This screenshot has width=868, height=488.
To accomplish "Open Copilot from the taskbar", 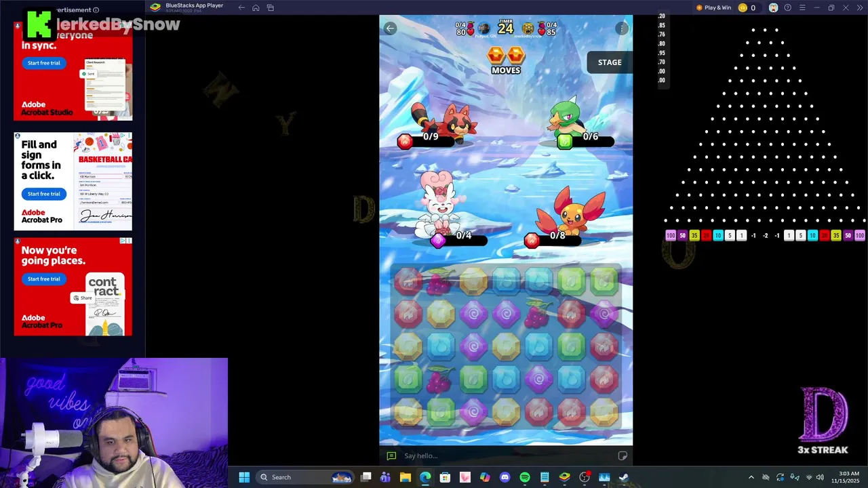I will [485, 477].
